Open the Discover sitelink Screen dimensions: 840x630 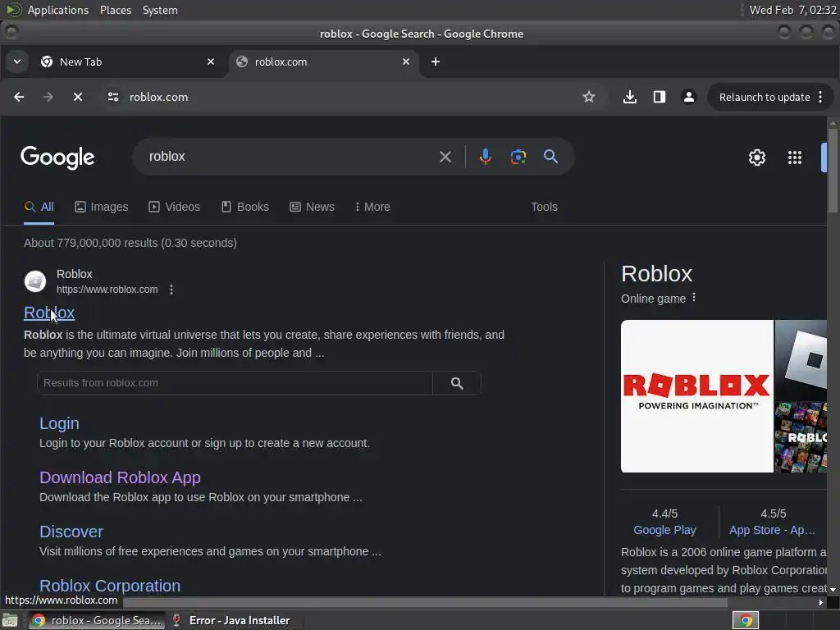point(71,532)
